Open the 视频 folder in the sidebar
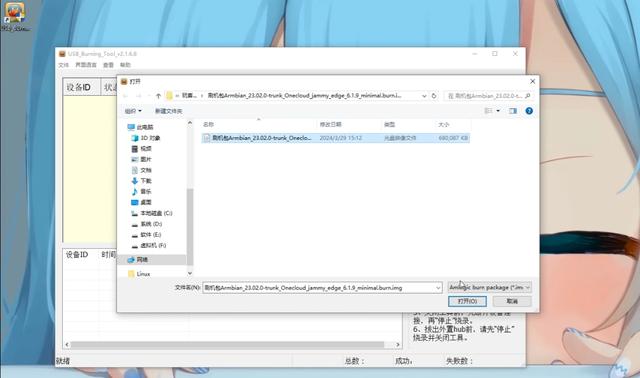This screenshot has width=640, height=378. [x=141, y=149]
